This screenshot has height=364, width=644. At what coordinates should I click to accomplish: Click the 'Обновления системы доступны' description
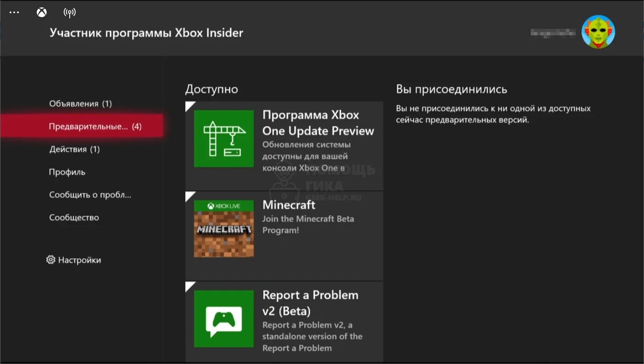tap(306, 156)
